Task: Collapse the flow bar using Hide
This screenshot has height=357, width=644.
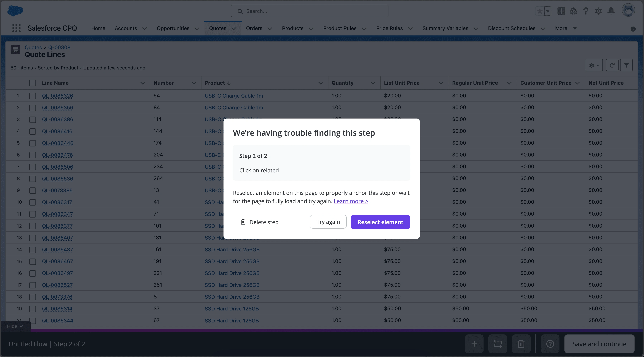Action: pyautogui.click(x=15, y=326)
